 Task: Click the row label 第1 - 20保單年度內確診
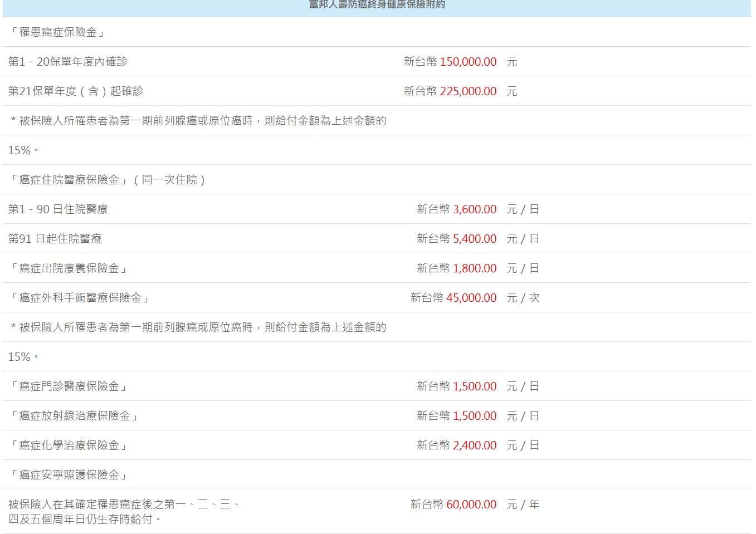(67, 62)
